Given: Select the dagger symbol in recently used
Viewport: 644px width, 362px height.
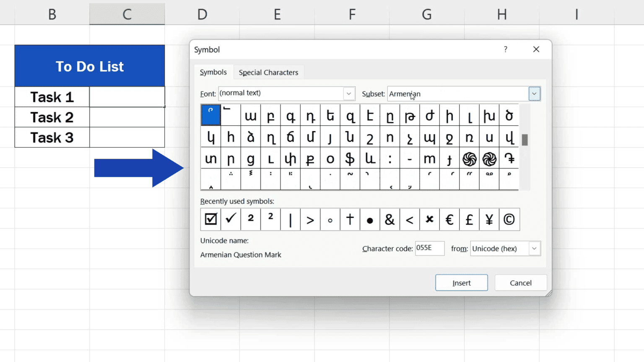Looking at the screenshot, I should coord(350,219).
